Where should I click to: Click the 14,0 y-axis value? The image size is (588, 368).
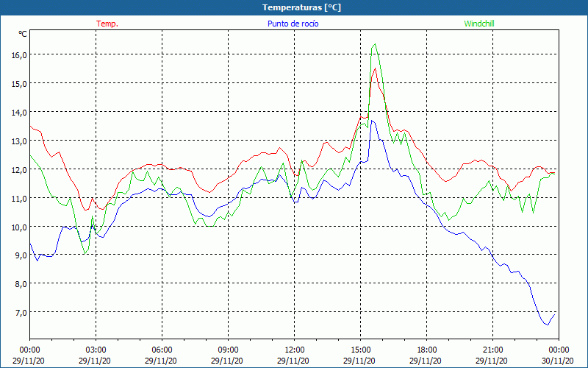tap(19, 112)
